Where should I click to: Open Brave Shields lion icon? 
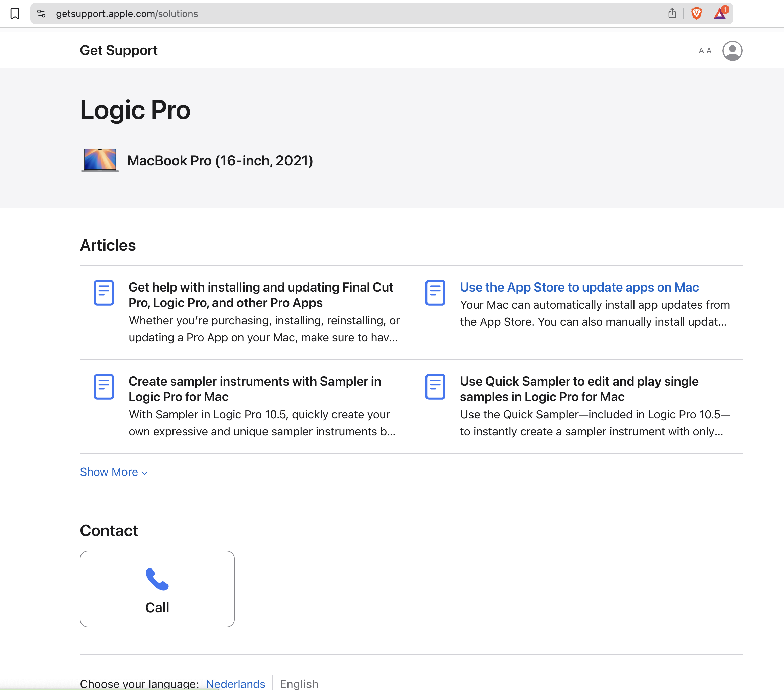pyautogui.click(x=696, y=14)
